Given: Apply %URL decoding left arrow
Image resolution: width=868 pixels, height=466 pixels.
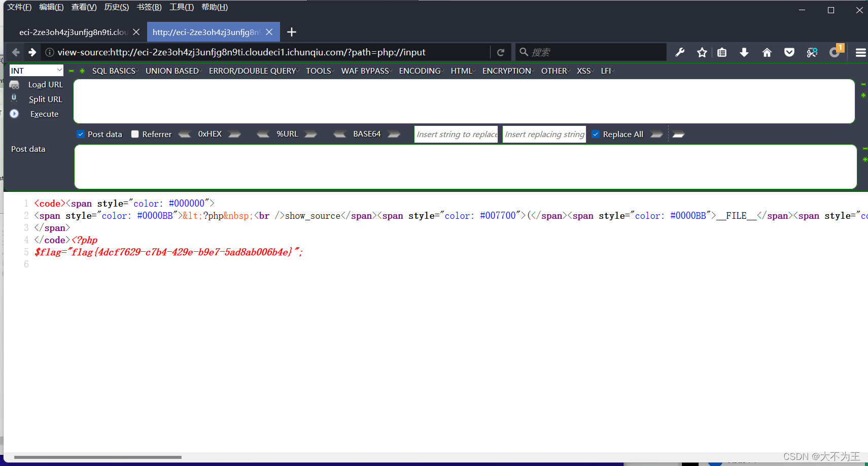Looking at the screenshot, I should pos(263,134).
